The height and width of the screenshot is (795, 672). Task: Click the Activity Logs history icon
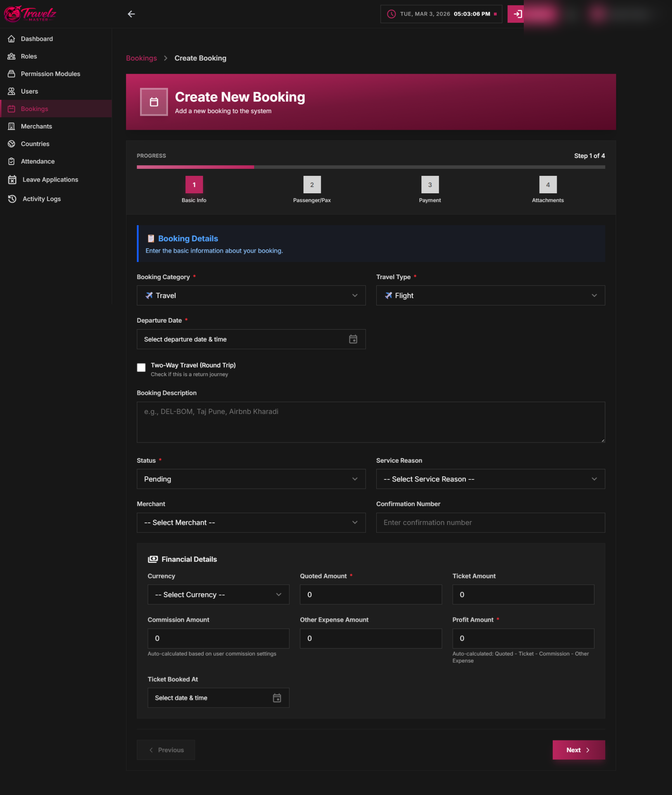click(x=12, y=199)
